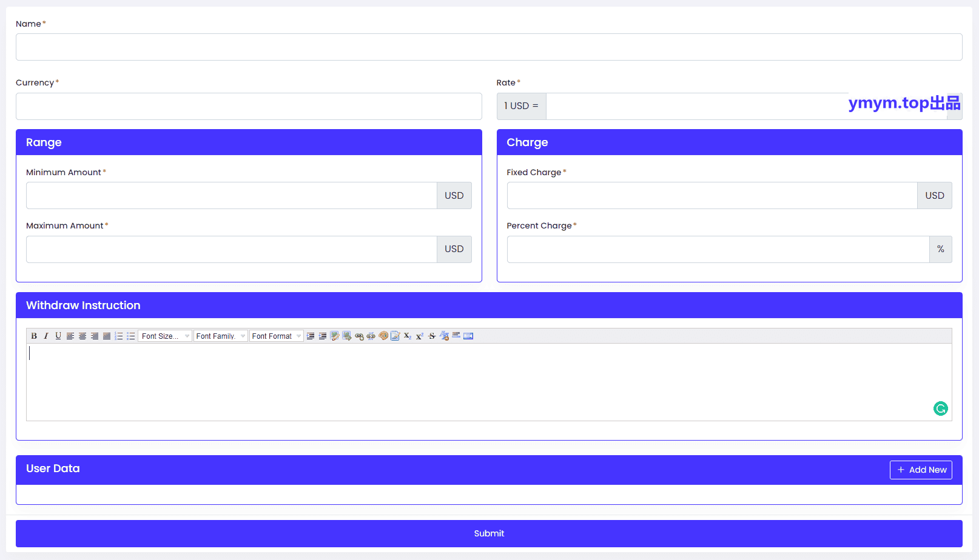Viewport: 979px width, 560px height.
Task: Click the Submit button
Action: point(489,533)
